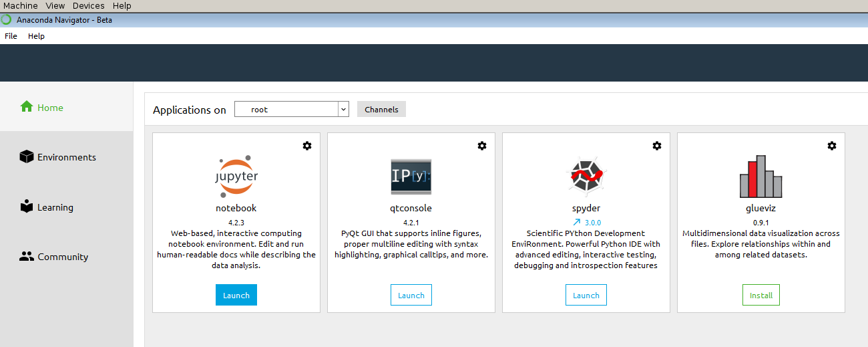This screenshot has height=347, width=868.
Task: Click notebook version 4.2.3
Action: 236,223
